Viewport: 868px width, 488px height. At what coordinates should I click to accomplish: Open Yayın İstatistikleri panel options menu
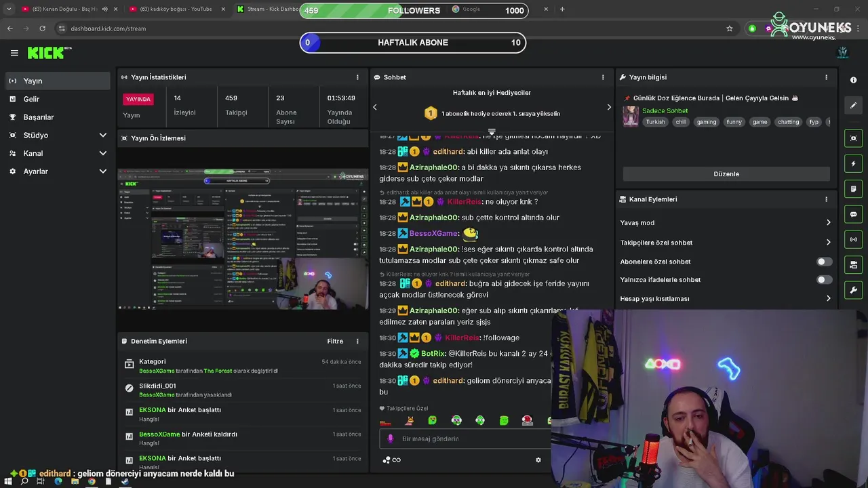[357, 77]
